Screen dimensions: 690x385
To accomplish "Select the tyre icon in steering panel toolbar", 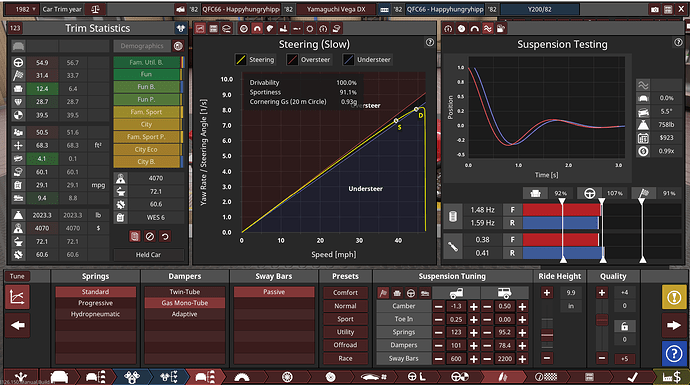I will point(243,29).
